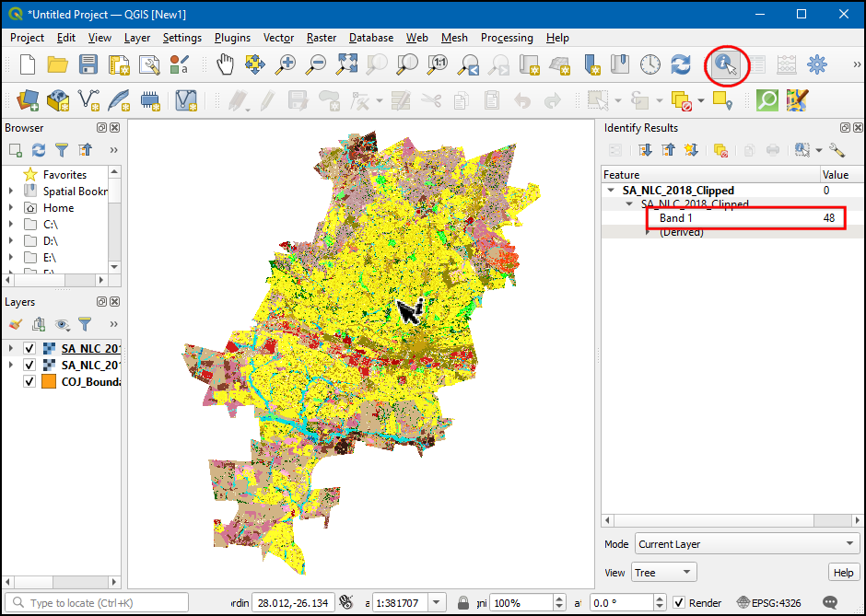Open the Mode dropdown showing Current Layer
Viewport: 866px width, 616px height.
tap(745, 544)
